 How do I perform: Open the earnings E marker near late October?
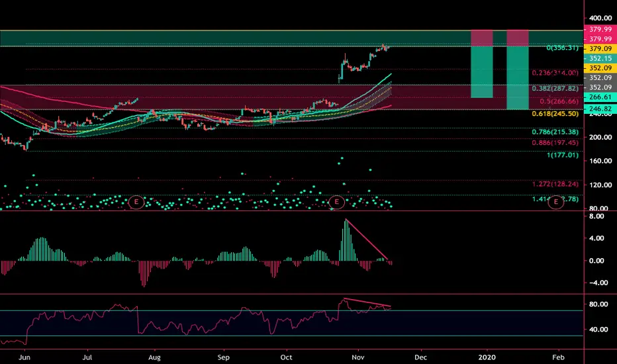[x=336, y=202]
